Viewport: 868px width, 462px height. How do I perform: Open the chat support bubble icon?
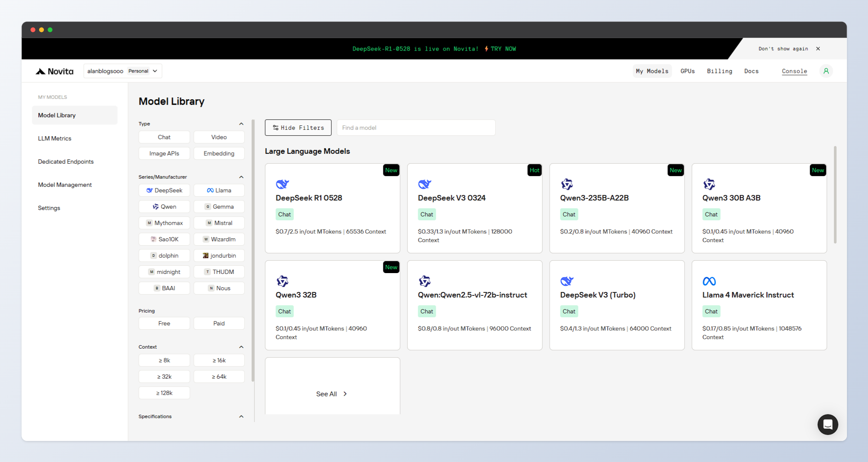point(828,425)
